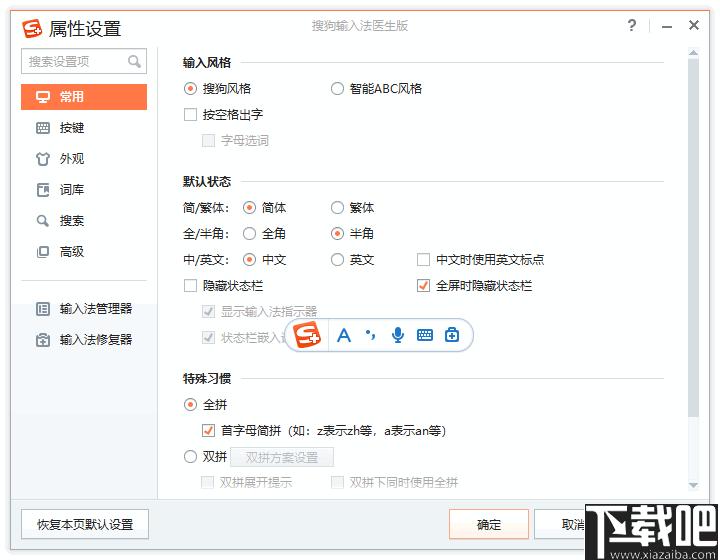720x560 pixels.
Task: Open the 词库 dictionary tab
Action: 84,190
